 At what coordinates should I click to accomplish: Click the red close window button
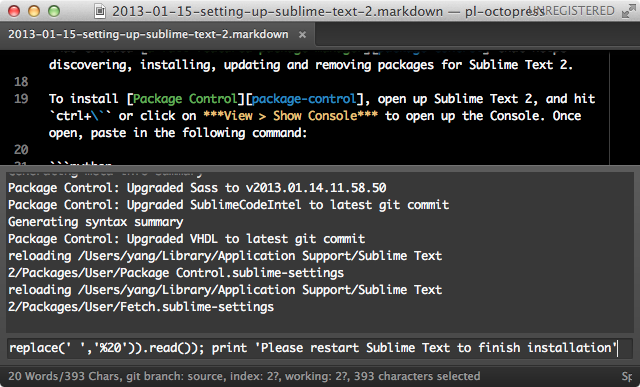pos(14,11)
